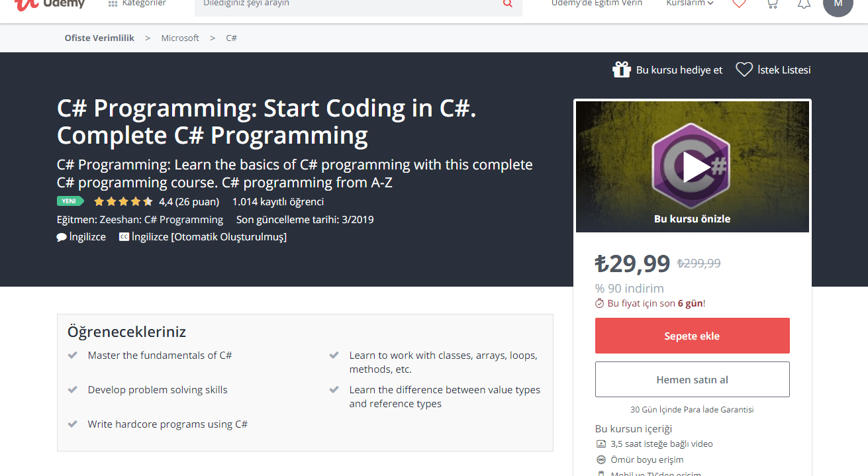Click the star rating of the course
This screenshot has width=868, height=476.
[123, 201]
